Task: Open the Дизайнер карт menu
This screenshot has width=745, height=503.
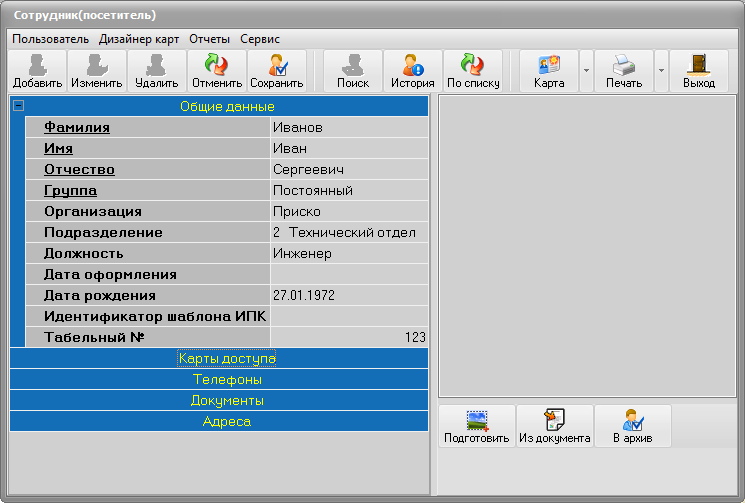Action: 139,39
